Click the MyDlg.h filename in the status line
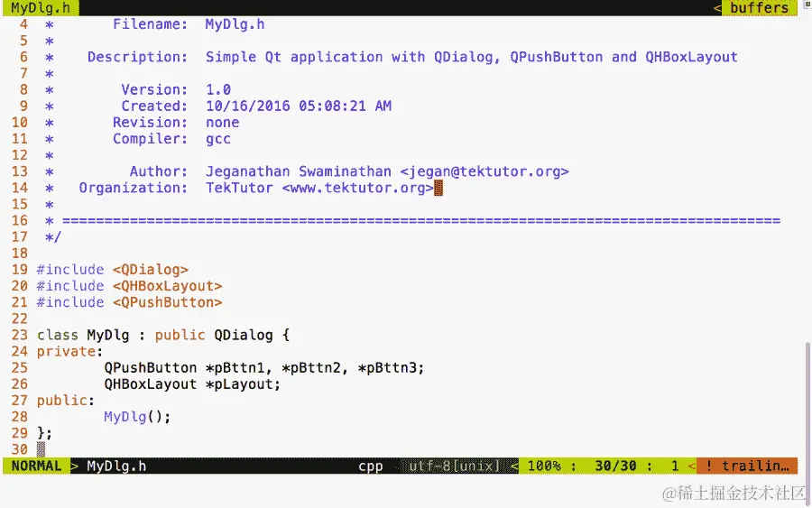This screenshot has width=812, height=508. click(x=116, y=466)
